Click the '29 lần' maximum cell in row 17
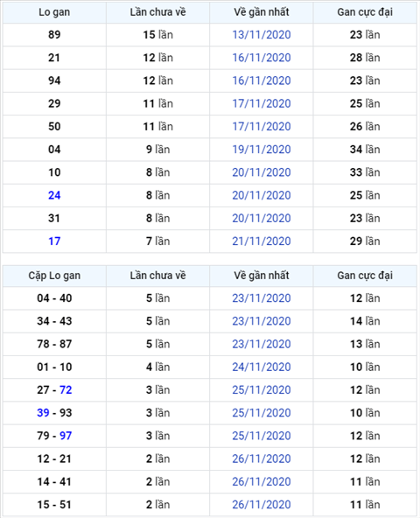The width and height of the screenshot is (420, 518). [365, 241]
